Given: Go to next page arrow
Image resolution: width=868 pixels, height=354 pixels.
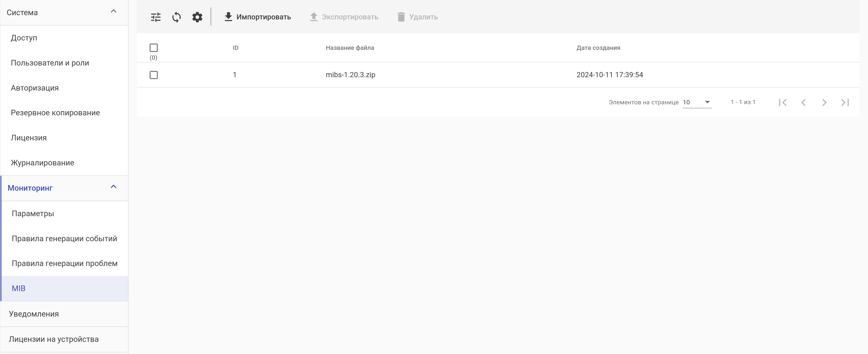Looking at the screenshot, I should coord(824,102).
